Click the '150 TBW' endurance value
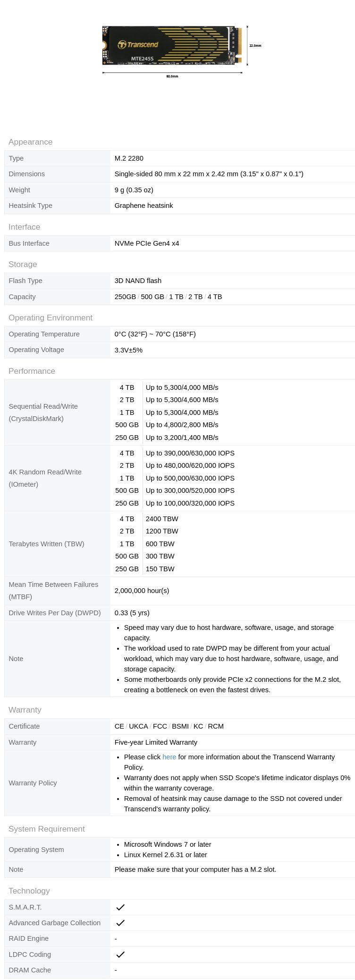Viewport: 355px width, 980px height. click(160, 569)
